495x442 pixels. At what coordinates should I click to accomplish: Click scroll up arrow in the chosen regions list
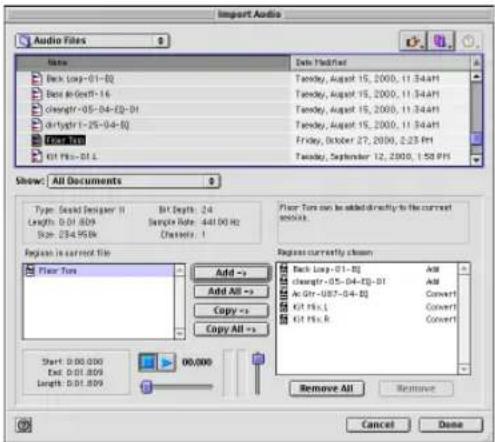pyautogui.click(x=464, y=268)
